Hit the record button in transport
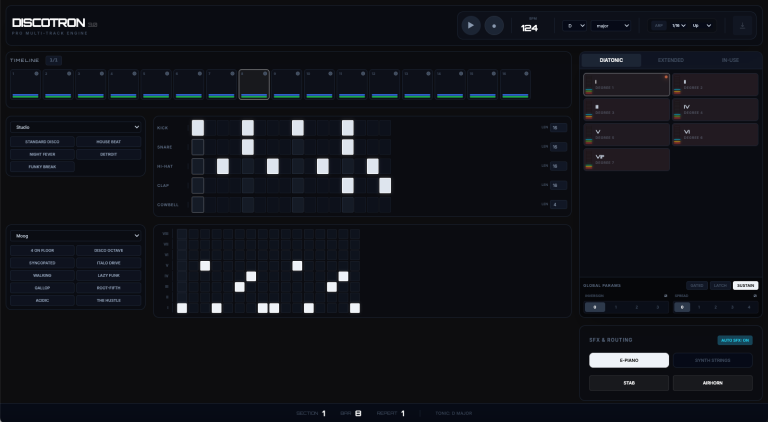The width and height of the screenshot is (768, 422). (494, 25)
